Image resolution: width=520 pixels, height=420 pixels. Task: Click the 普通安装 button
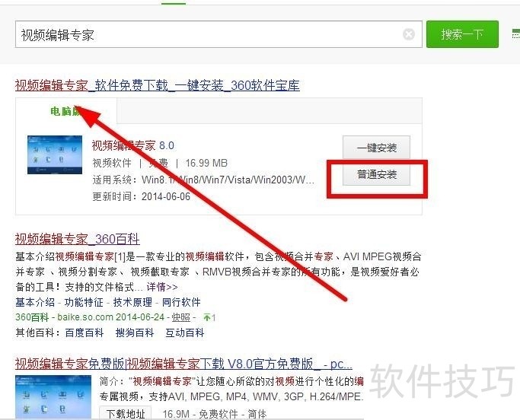click(376, 174)
